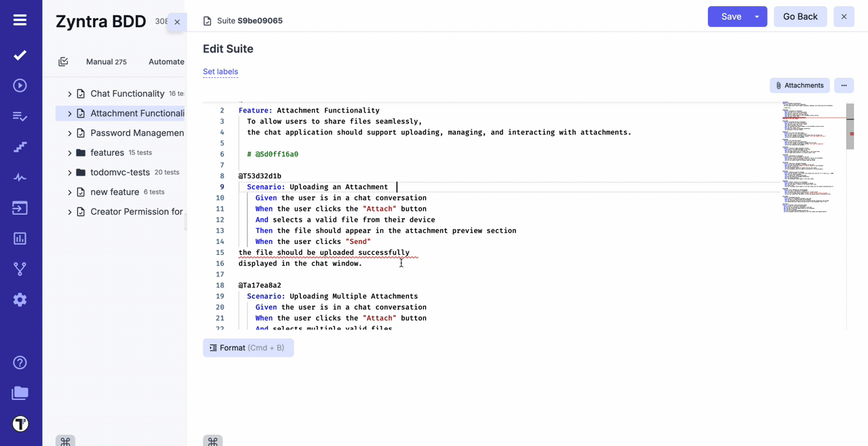Click the editor vertical scrollbar thumb
Image resolution: width=868 pixels, height=446 pixels.
click(x=850, y=126)
